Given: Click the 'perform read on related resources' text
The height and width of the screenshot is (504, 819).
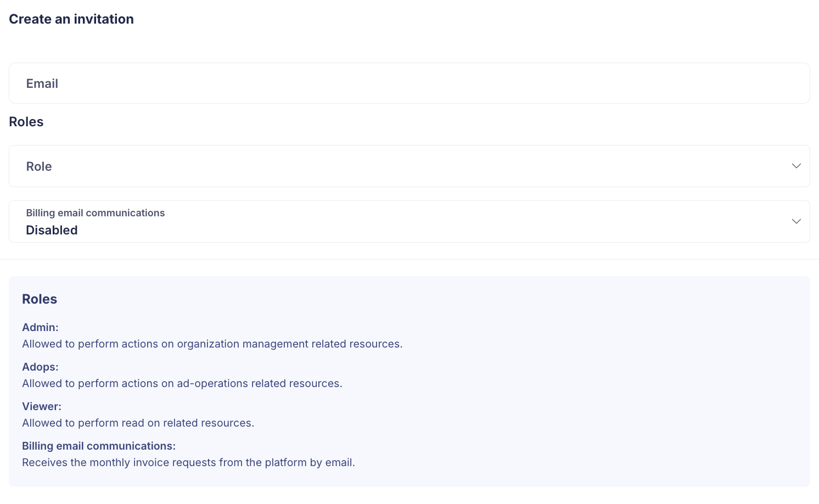Looking at the screenshot, I should 138,423.
